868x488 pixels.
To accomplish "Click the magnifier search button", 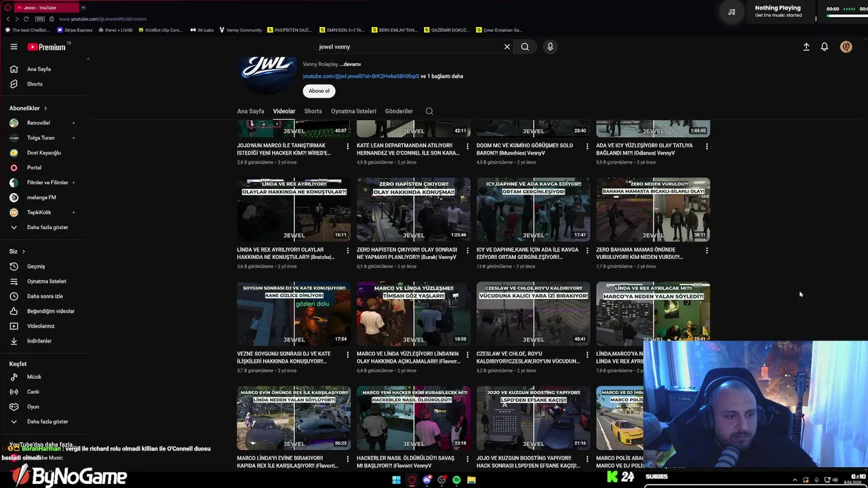I will coord(525,47).
